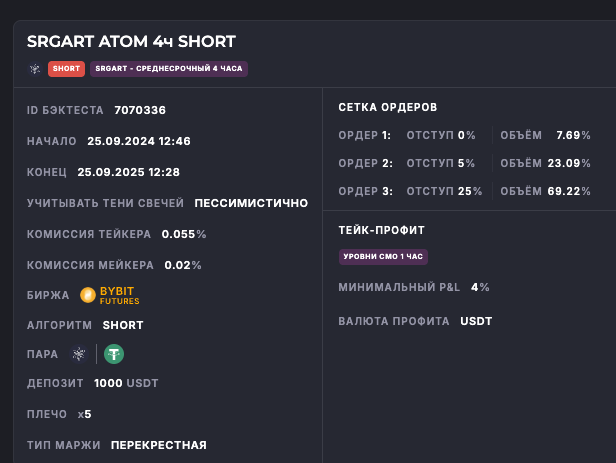
Task: Click the deposit value 1000 USDT
Action: point(126,383)
